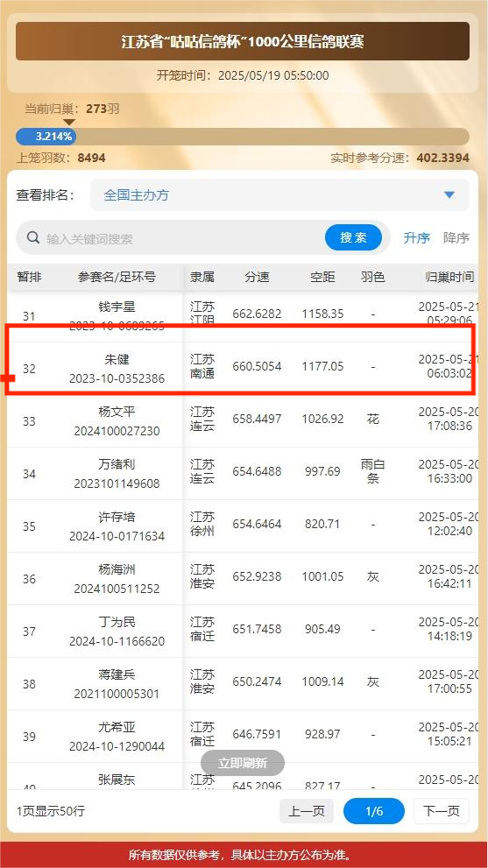The width and height of the screenshot is (488, 868).
Task: Select 升序 ascending sort
Action: (416, 238)
